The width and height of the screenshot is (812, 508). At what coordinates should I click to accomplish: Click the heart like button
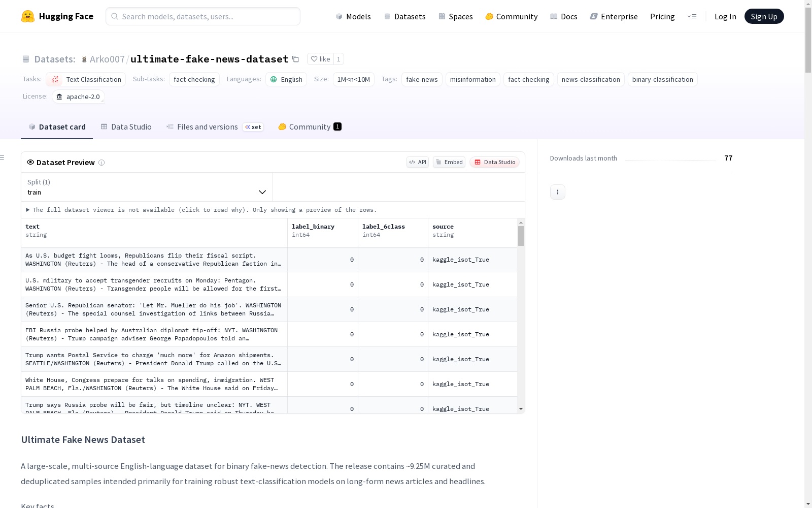(x=320, y=59)
